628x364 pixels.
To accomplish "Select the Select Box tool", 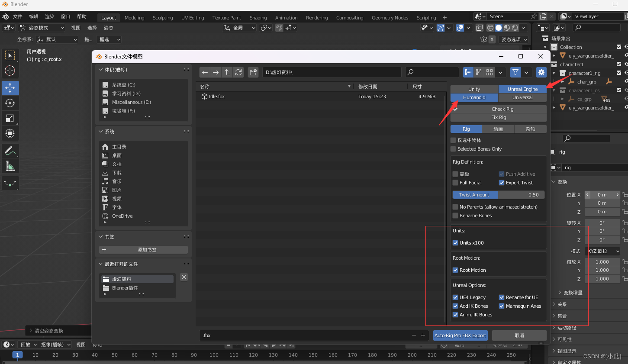I will (10, 55).
